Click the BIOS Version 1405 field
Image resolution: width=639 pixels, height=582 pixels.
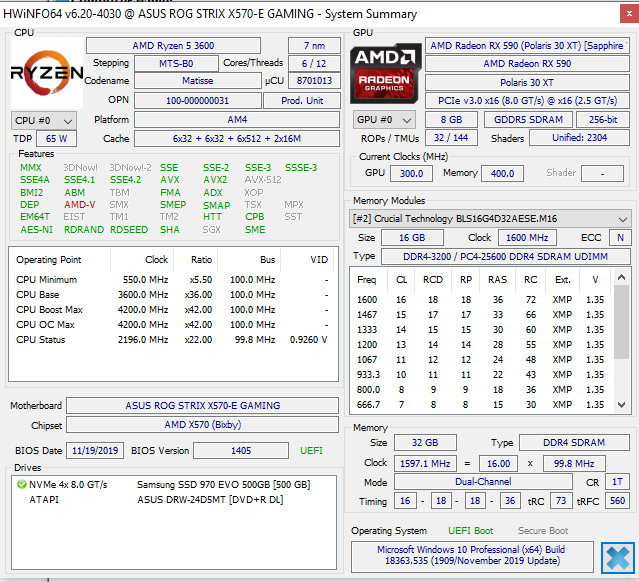(241, 450)
